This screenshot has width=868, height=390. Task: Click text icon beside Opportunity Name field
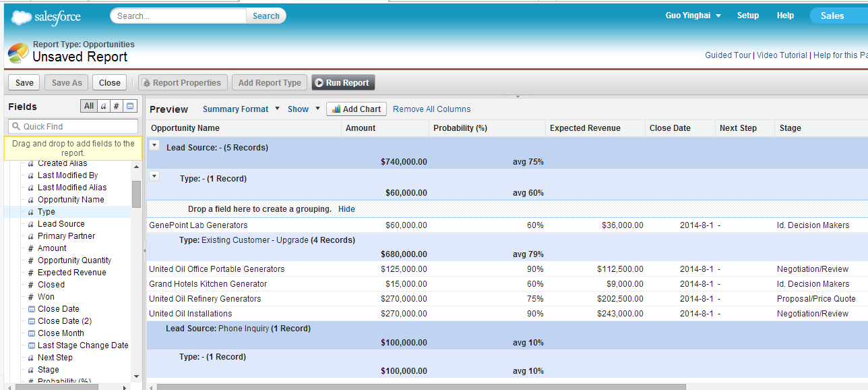31,200
